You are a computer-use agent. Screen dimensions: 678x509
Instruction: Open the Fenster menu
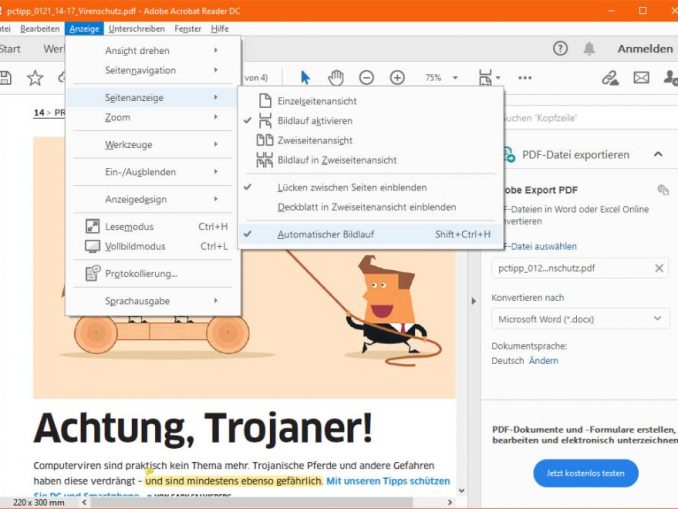click(x=188, y=29)
